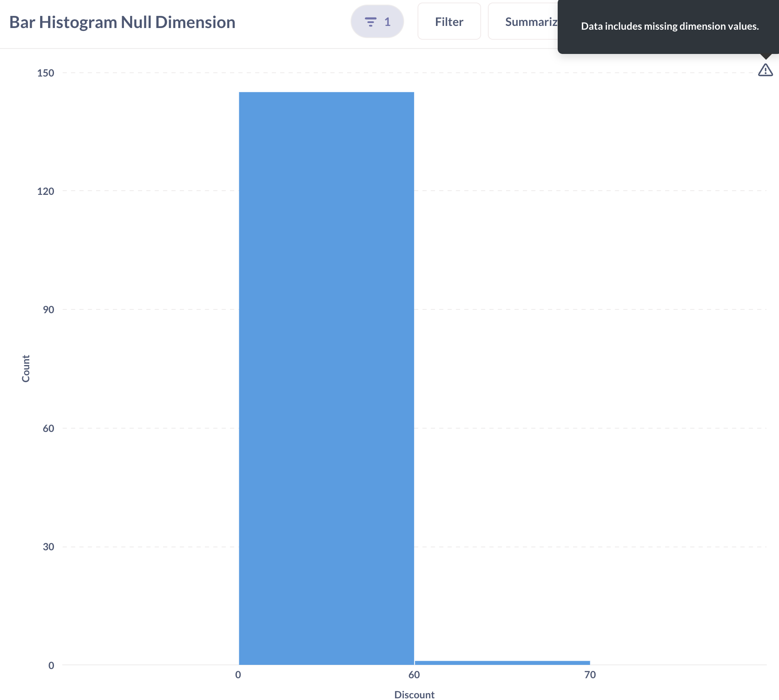779x700 pixels.
Task: Open the filter count badge showing 1
Action: coord(377,21)
